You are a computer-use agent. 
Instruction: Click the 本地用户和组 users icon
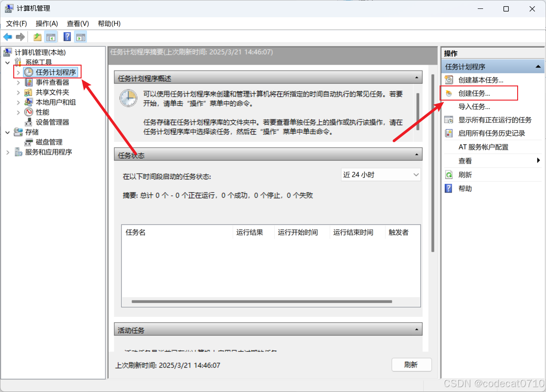coord(28,102)
